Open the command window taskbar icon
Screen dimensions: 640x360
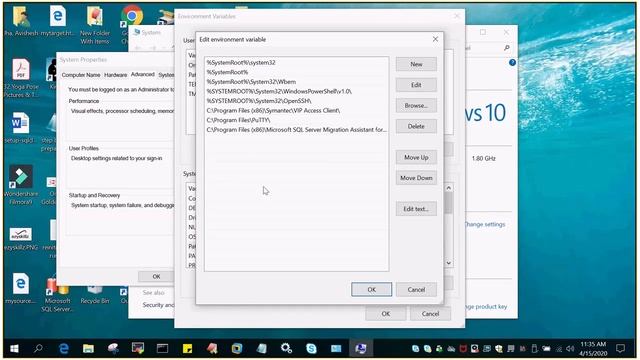pos(162,349)
